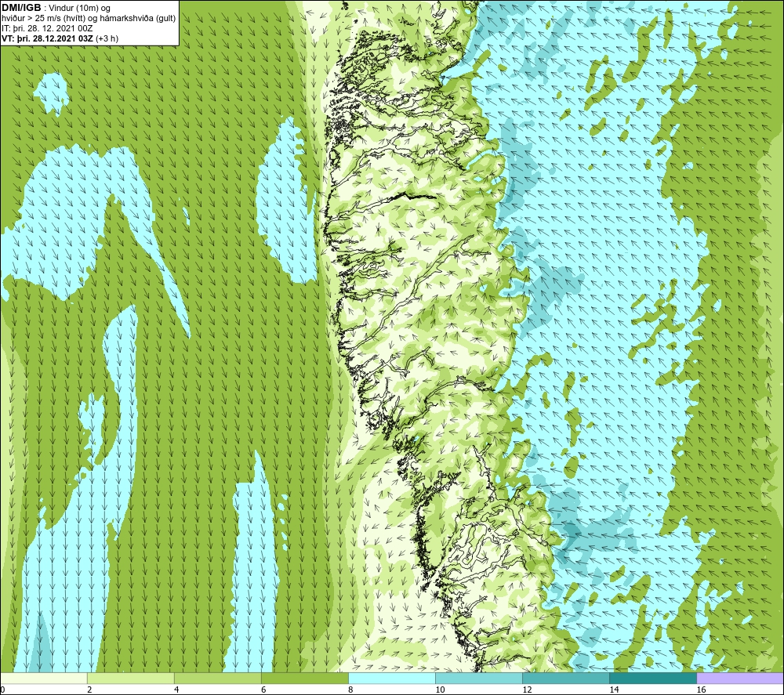Viewport: 784px width, 695px height.
Task: Click the light green 2–4 m/s legend segment
Action: click(x=131, y=678)
